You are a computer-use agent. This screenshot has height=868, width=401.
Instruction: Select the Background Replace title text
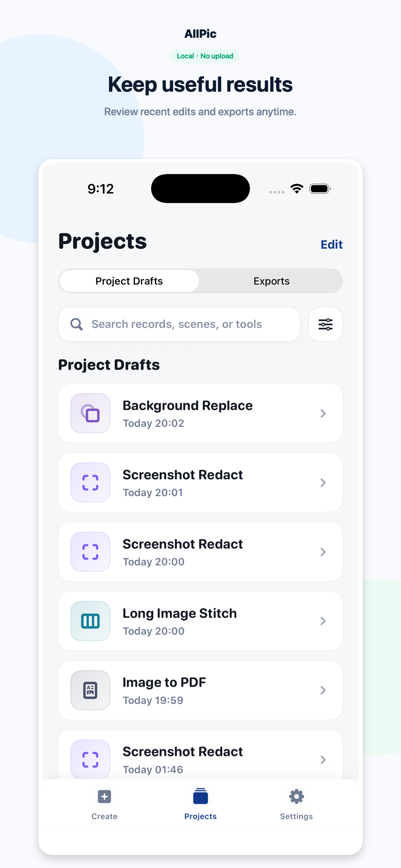[x=187, y=405]
